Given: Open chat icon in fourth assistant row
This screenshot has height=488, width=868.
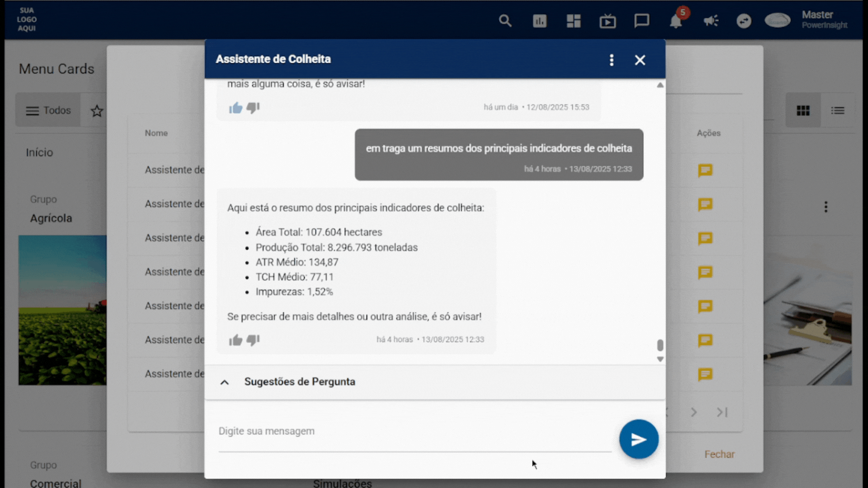Looking at the screenshot, I should click(x=705, y=272).
